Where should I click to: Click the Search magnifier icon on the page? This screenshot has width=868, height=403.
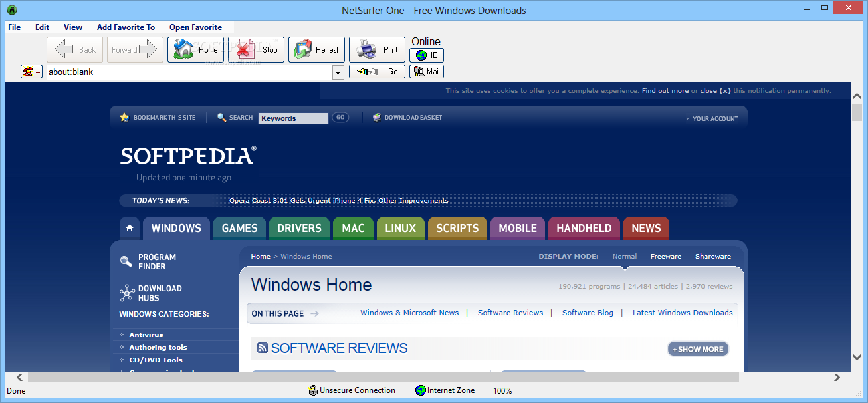tap(222, 118)
